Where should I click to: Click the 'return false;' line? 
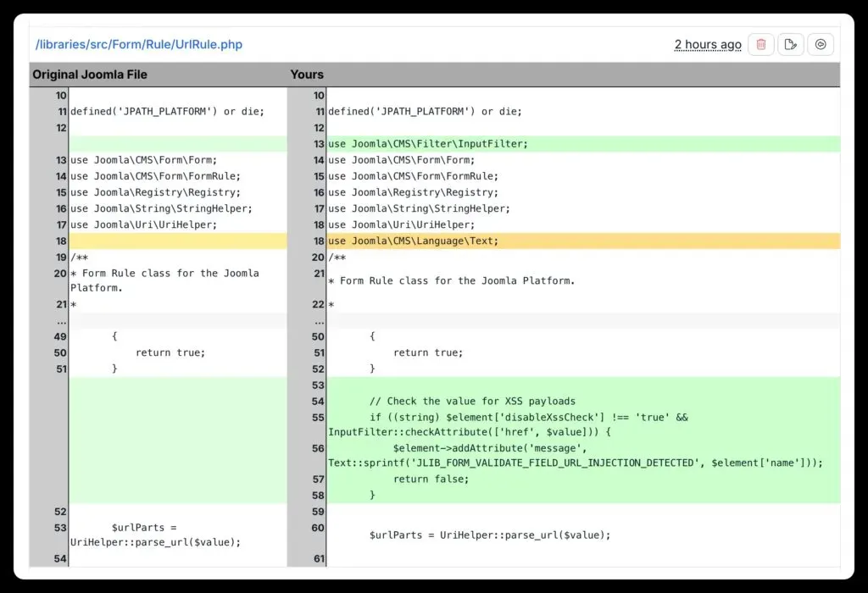tap(431, 479)
